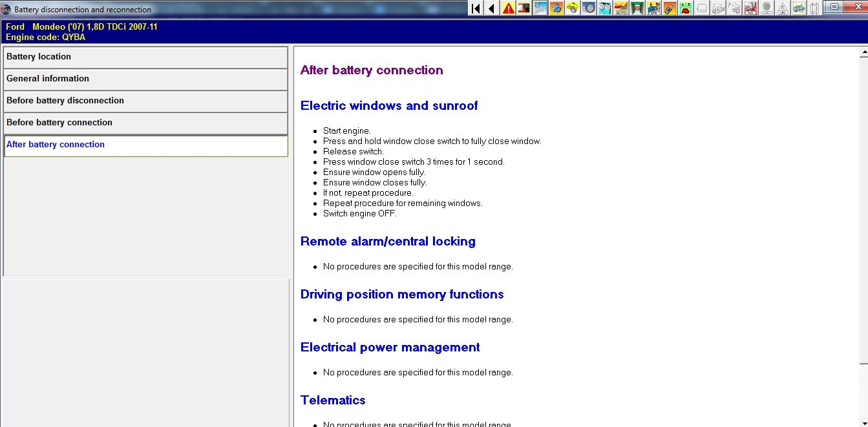Click the yellow timing belt icon
The width and height of the screenshot is (868, 427).
click(x=573, y=8)
